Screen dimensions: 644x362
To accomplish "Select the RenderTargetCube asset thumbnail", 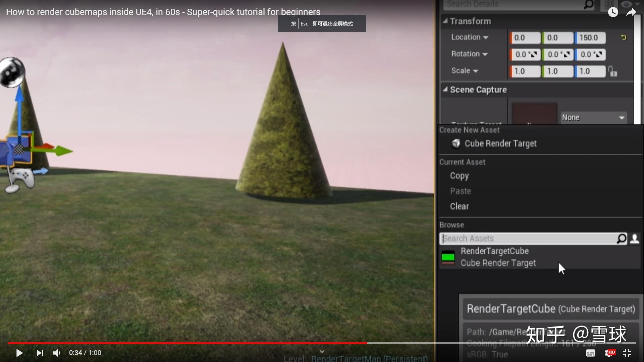I will click(x=448, y=257).
